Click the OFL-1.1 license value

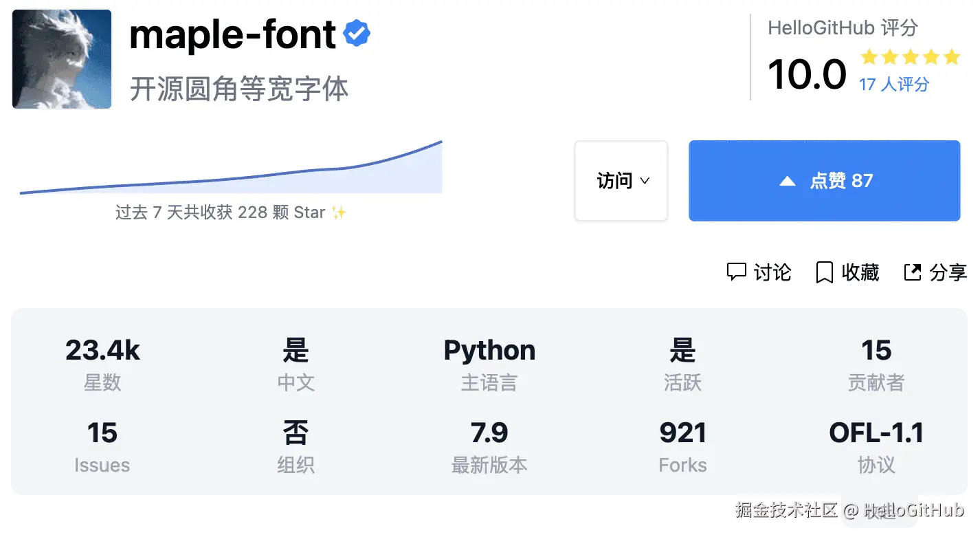point(876,433)
